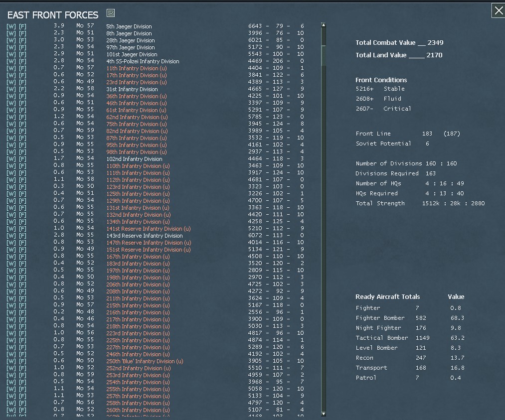Select 255th Infantry Division (u)
This screenshot has width=505, height=420.
tap(138, 389)
